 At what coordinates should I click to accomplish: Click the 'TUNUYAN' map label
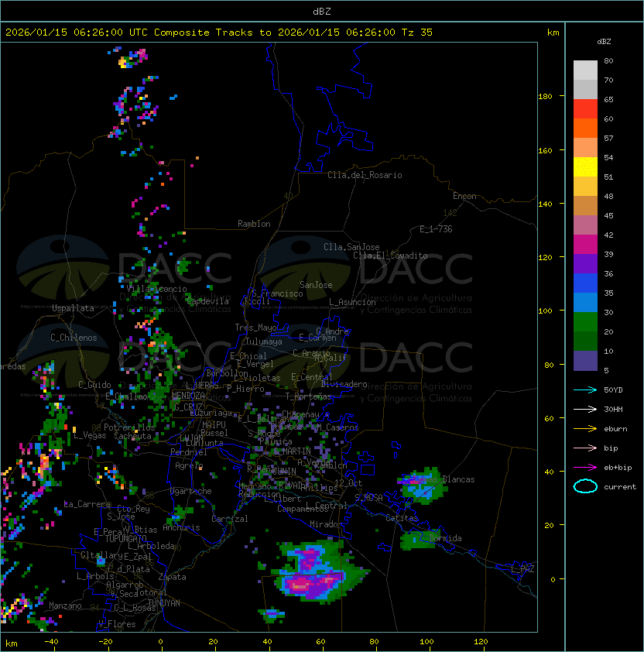pos(164,603)
